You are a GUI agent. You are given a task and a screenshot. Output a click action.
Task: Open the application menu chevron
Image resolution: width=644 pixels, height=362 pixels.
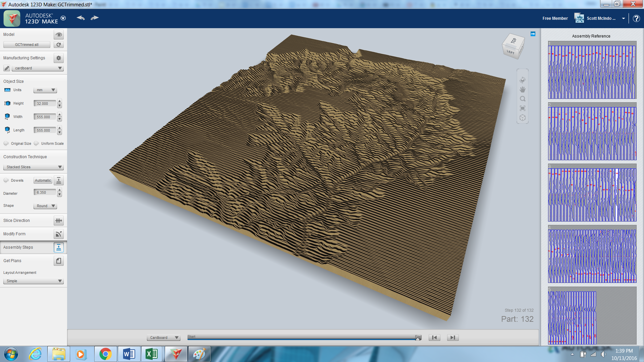[x=63, y=18]
